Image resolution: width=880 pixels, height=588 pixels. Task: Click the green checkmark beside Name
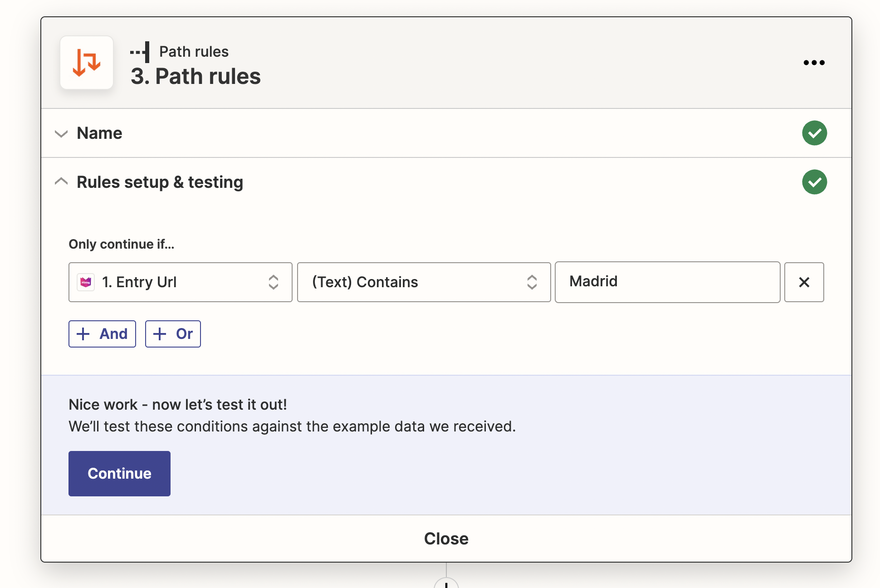tap(814, 133)
